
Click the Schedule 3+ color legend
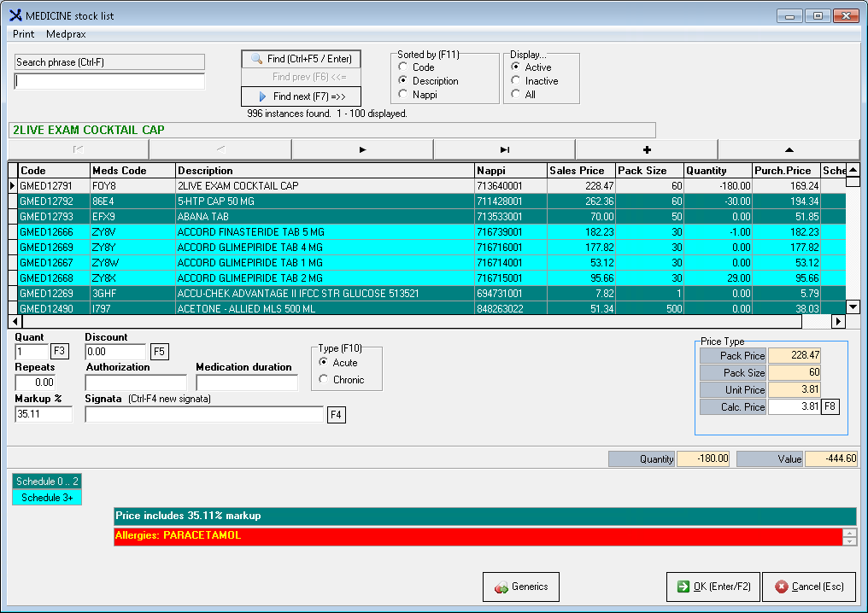click(x=47, y=498)
